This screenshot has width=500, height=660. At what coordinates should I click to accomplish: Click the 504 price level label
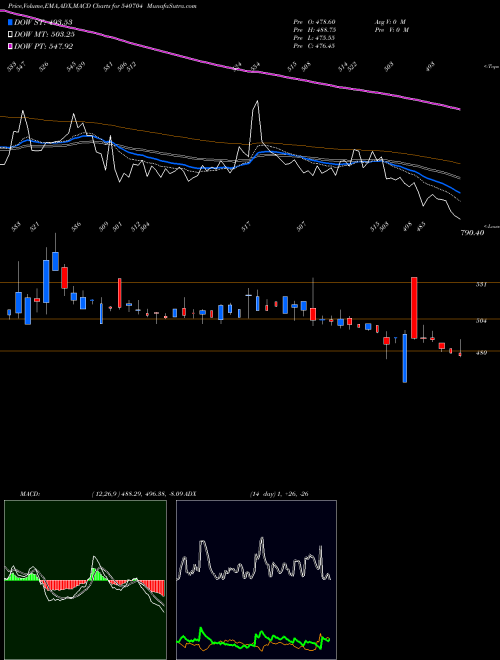[481, 321]
